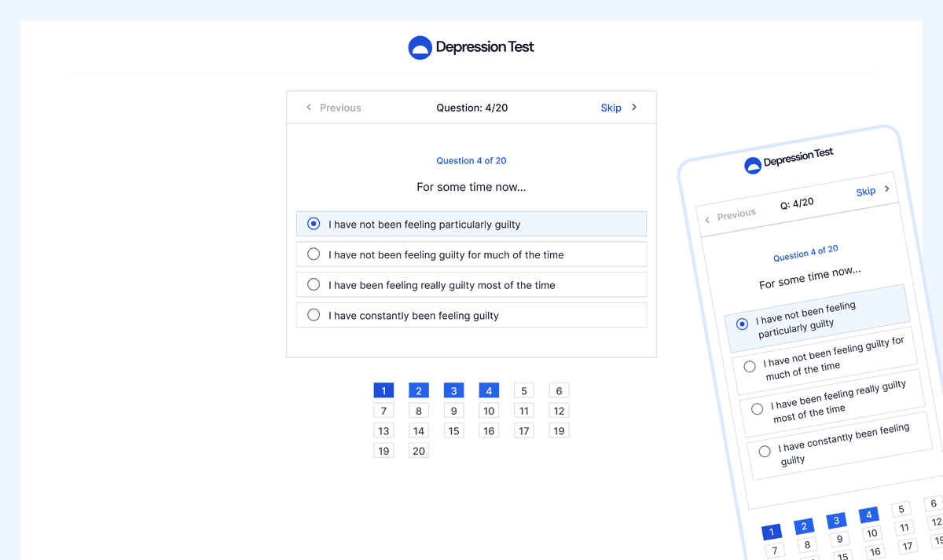Select 'constantly been feeling guilty' radio on phone mockup
Image resolution: width=943 pixels, height=560 pixels.
tap(765, 451)
